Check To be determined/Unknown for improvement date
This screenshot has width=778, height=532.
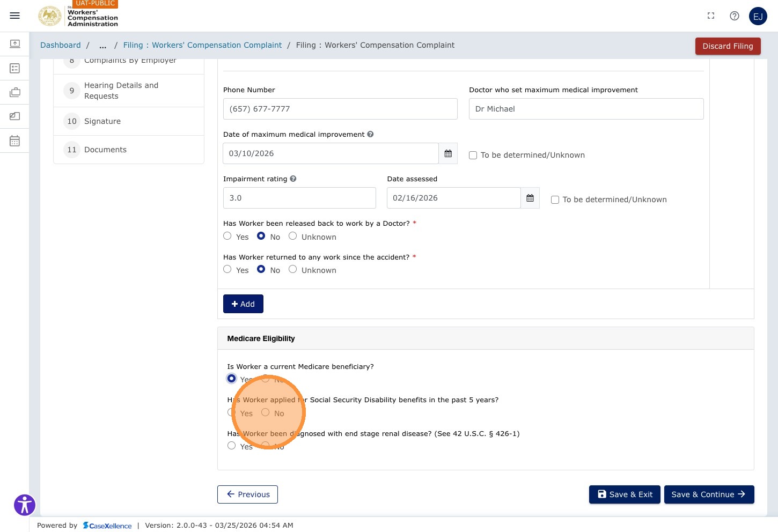(x=473, y=155)
